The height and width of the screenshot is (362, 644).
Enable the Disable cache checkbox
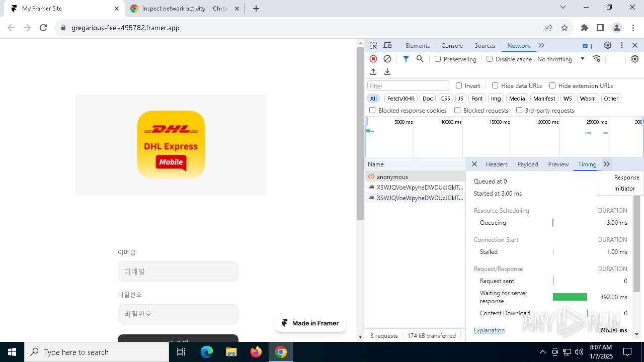(x=490, y=59)
